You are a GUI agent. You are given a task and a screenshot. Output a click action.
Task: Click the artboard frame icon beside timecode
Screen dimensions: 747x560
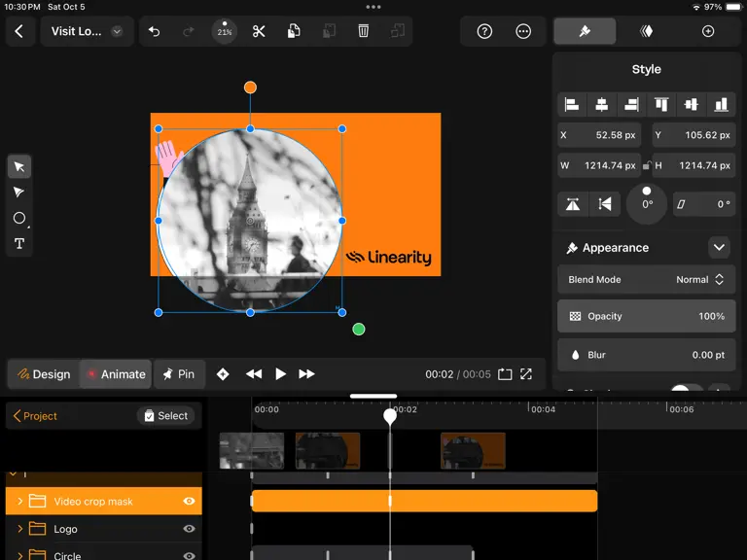click(x=505, y=374)
